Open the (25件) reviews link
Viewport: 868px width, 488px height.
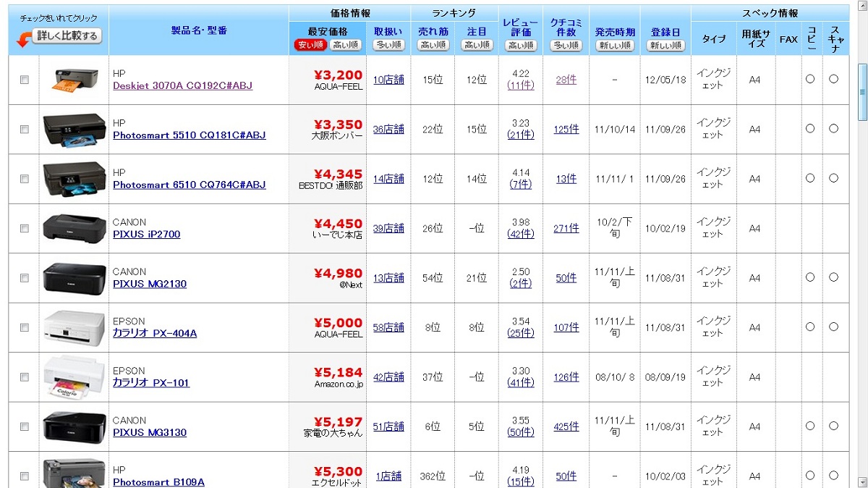pyautogui.click(x=521, y=333)
